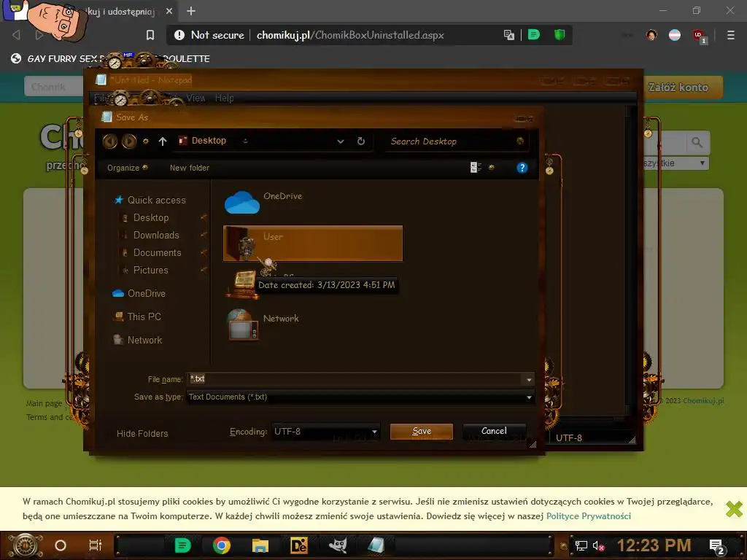Switch to Notepad on the taskbar

[376, 545]
